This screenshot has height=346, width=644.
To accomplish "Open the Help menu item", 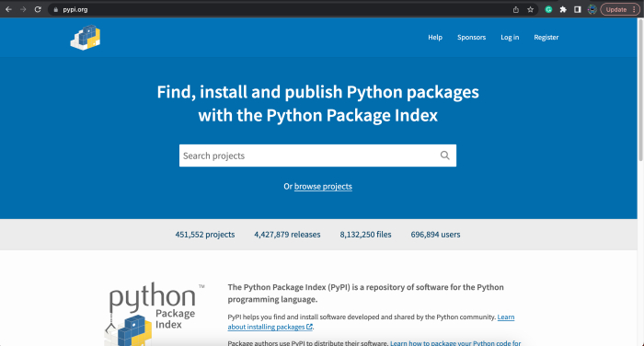I will (435, 38).
